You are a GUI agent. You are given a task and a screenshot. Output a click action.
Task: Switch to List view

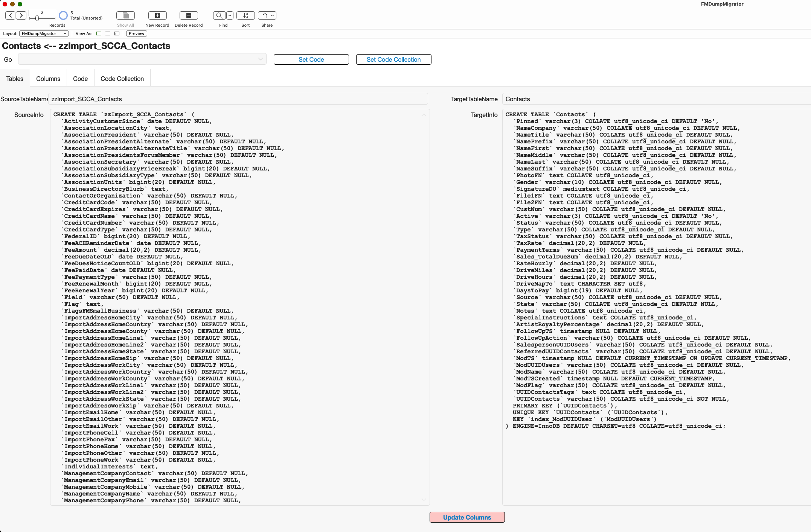click(108, 33)
